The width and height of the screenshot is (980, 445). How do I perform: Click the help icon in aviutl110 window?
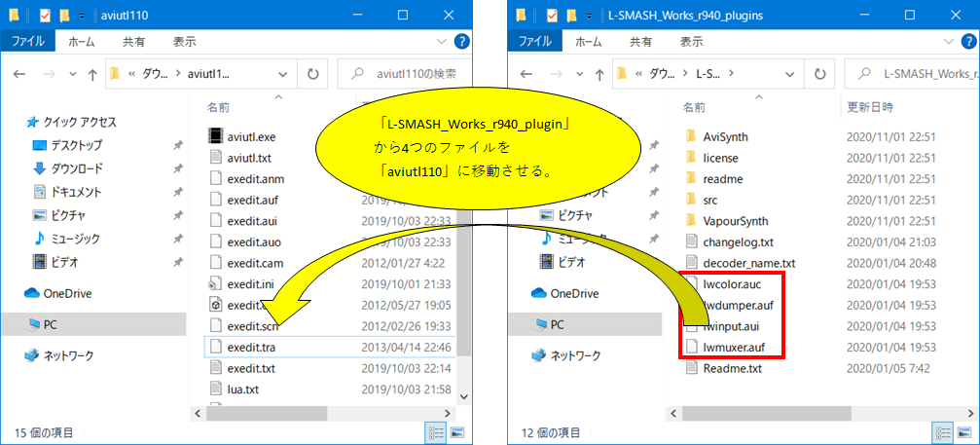coord(462,42)
